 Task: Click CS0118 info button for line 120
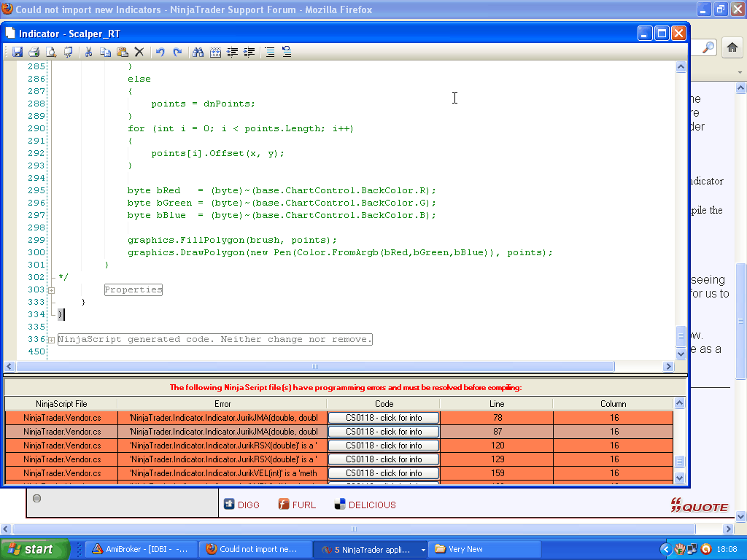click(x=384, y=446)
